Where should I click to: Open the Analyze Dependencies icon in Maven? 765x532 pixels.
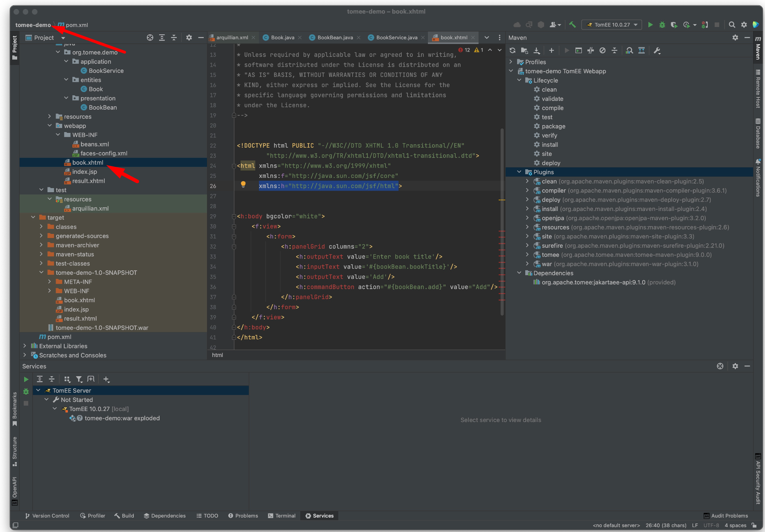click(630, 51)
